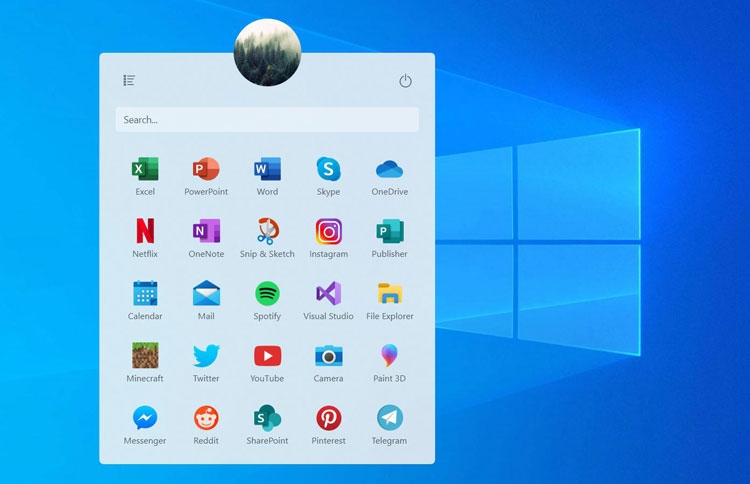Open OneNote notebook app

tap(206, 232)
